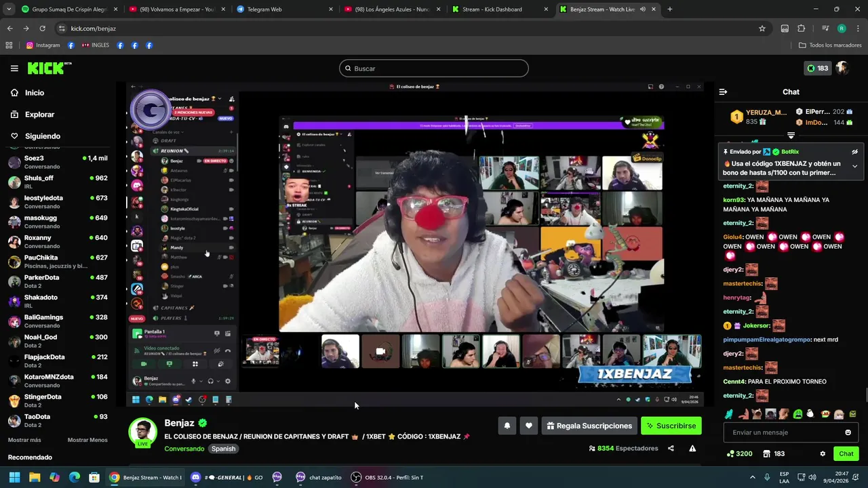Open the KotaroMNZdota channel in the sidebar
Image resolution: width=868 pixels, height=488 pixels.
(x=58, y=380)
